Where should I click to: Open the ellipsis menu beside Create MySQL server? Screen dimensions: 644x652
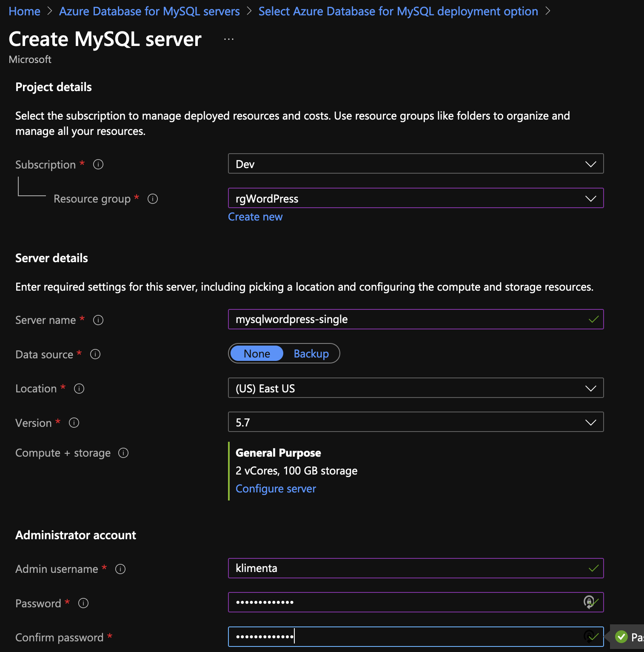(x=229, y=39)
